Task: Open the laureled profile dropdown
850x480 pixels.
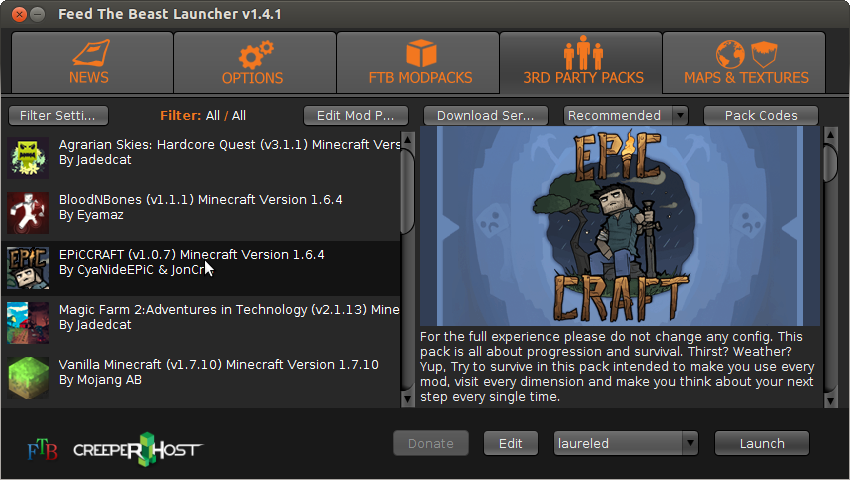Action: tap(626, 444)
